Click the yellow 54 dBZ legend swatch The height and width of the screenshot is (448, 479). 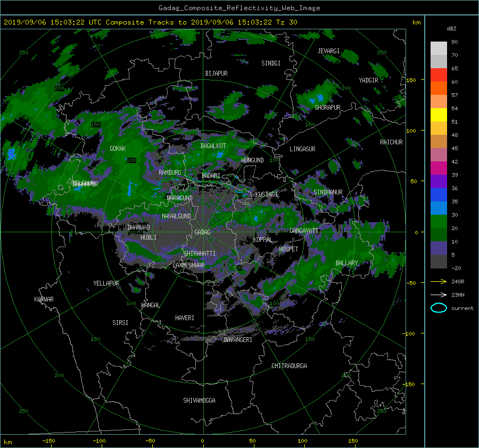pyautogui.click(x=439, y=115)
